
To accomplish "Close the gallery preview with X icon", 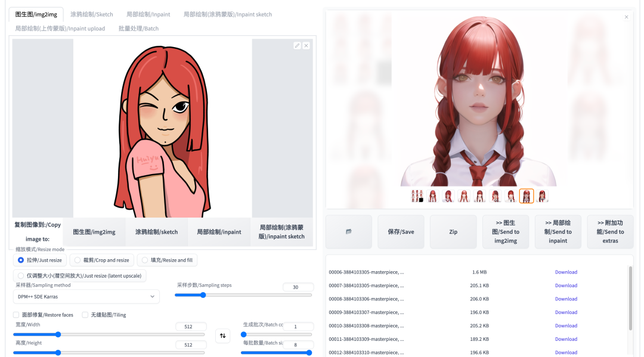I will pos(626,17).
